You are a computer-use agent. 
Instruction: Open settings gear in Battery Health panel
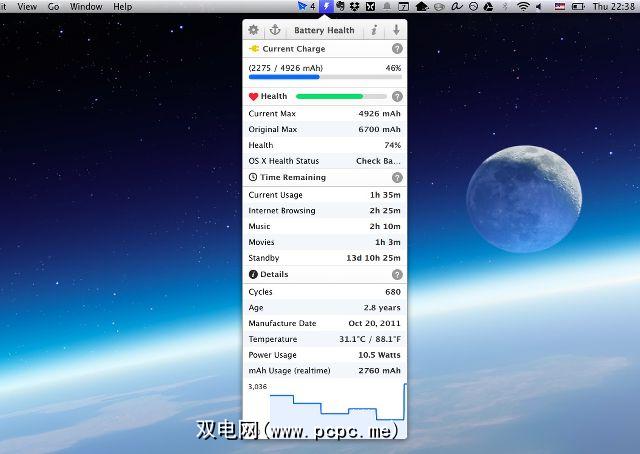pyautogui.click(x=253, y=30)
